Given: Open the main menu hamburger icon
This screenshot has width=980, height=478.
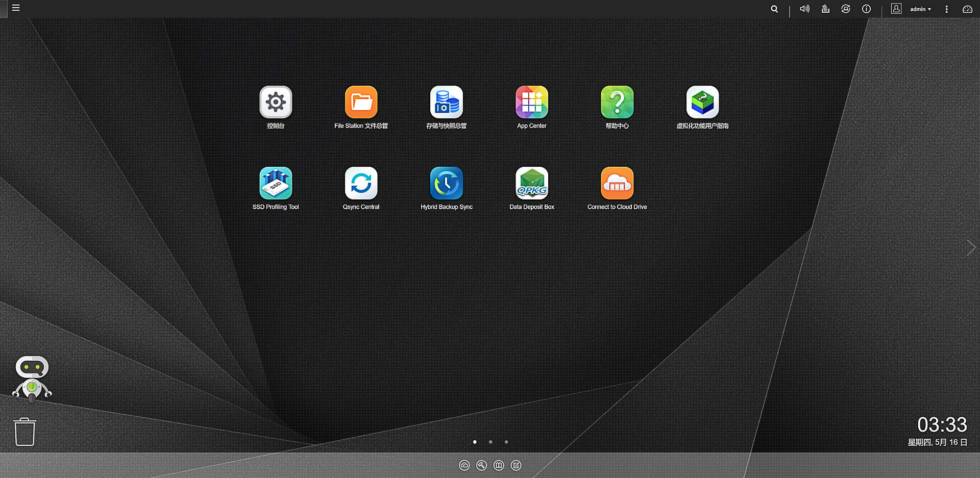Looking at the screenshot, I should click(16, 8).
